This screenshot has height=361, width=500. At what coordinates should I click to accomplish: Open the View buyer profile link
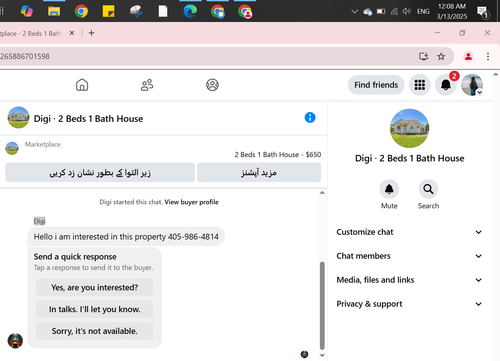coord(191,202)
